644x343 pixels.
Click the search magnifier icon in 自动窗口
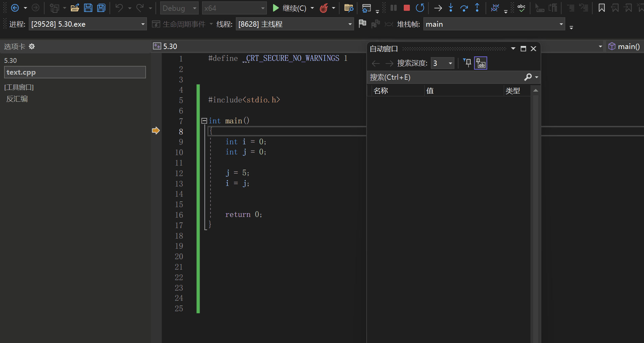click(528, 77)
